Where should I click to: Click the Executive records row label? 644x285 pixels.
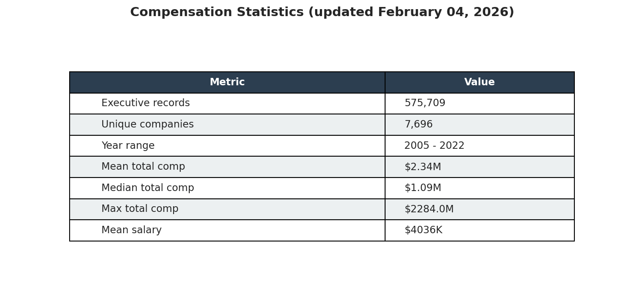(x=145, y=104)
